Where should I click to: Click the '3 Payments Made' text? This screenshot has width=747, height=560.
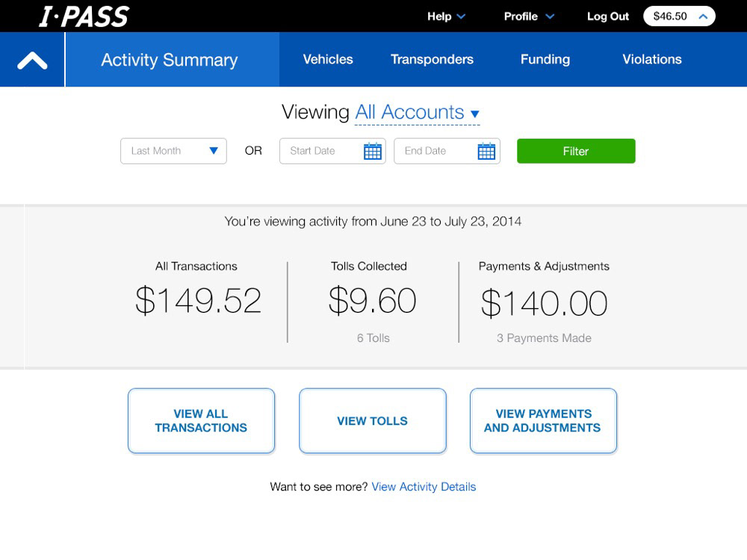pyautogui.click(x=544, y=338)
